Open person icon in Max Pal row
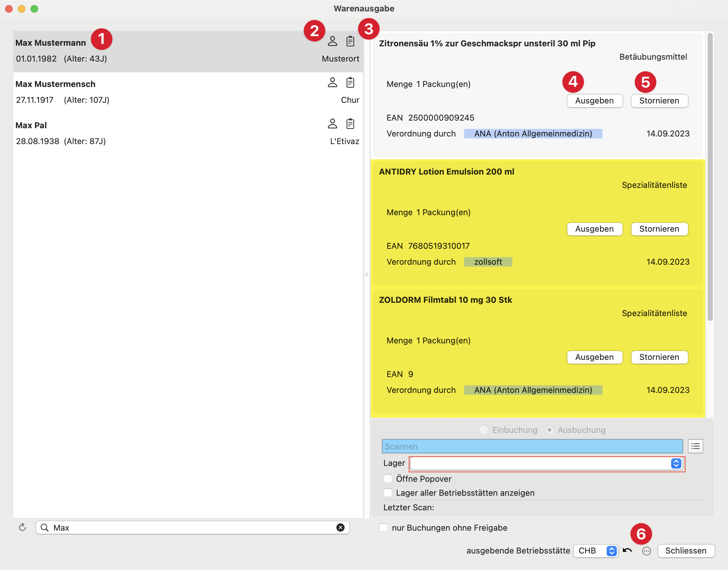 [332, 124]
